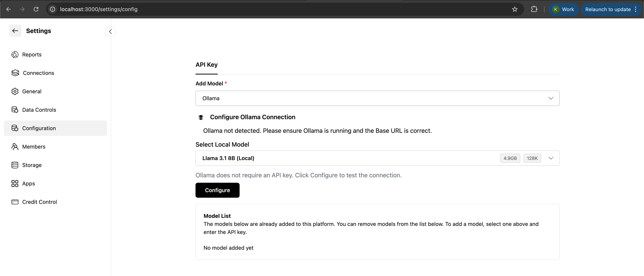Click the Connections layers icon
This screenshot has height=276, width=644.
[x=15, y=73]
